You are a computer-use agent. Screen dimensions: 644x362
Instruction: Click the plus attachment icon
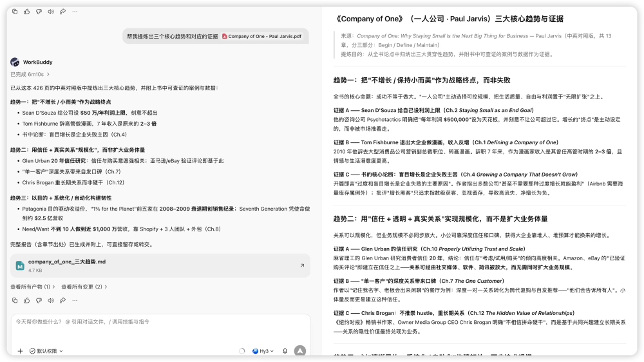tap(20, 351)
